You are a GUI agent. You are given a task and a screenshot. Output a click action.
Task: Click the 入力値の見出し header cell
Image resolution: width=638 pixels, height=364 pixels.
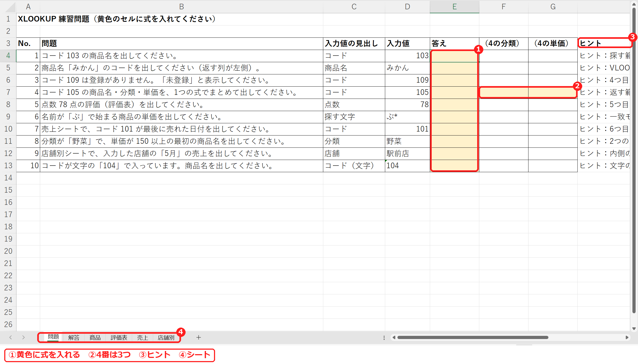(x=354, y=44)
